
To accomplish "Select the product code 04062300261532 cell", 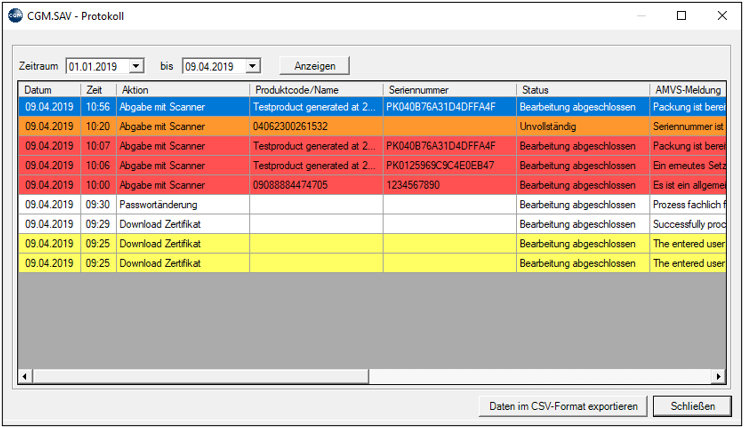I will tap(316, 126).
